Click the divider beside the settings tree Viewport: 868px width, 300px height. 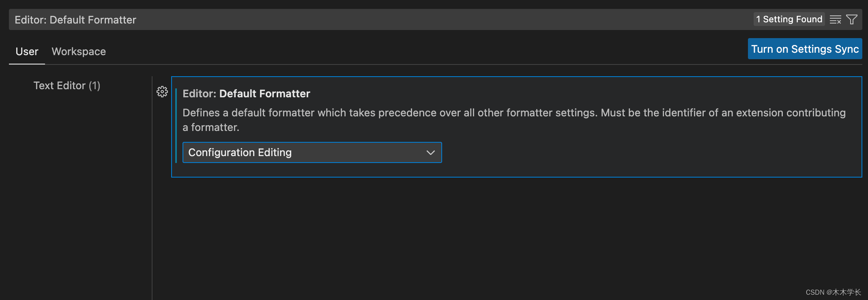(152, 203)
